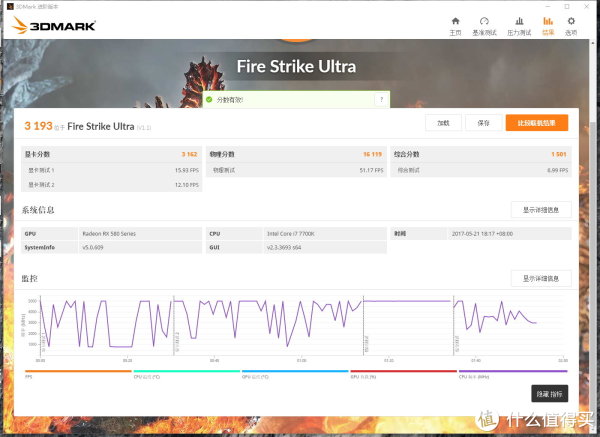Select the 物理分数 16 119 header row
Viewport: 600px width, 437px height.
(x=296, y=154)
